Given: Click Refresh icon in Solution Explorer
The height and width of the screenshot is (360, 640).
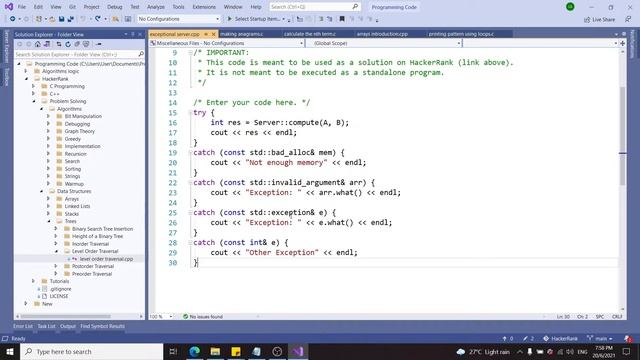Looking at the screenshot, I should (68, 44).
